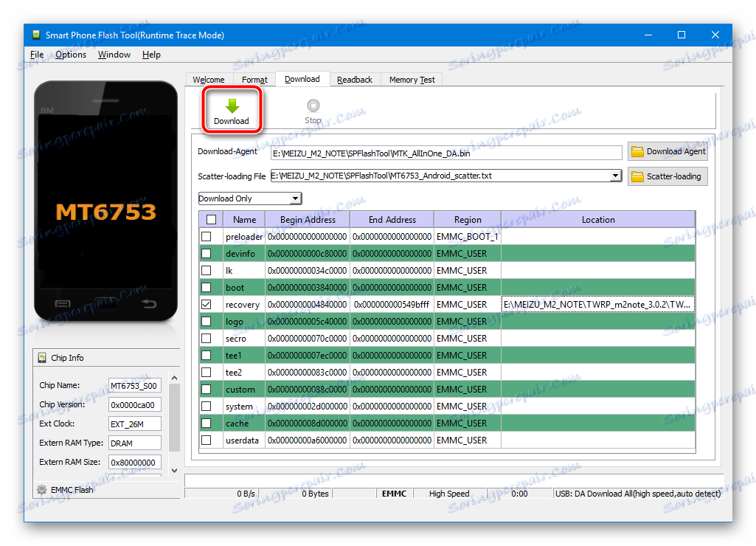Click the Extern RAM Type field DRAM
Image resolution: width=756 pixels, height=546 pixels.
pyautogui.click(x=135, y=443)
